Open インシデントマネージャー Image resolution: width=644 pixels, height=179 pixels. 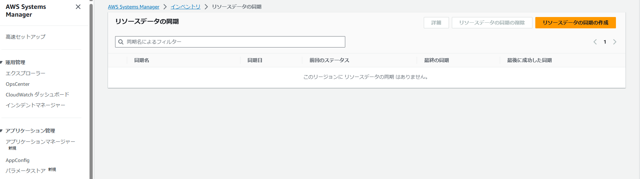(x=36, y=105)
